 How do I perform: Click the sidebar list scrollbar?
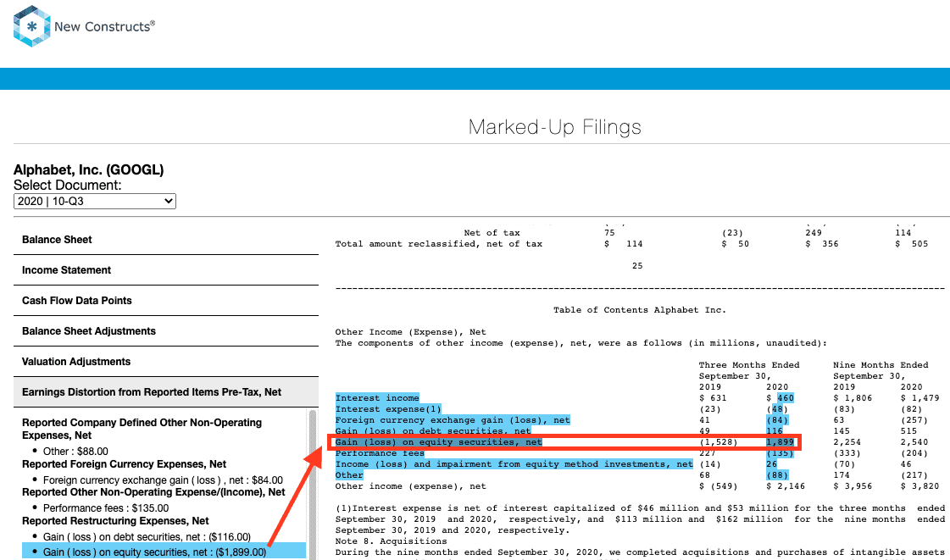pos(313,485)
